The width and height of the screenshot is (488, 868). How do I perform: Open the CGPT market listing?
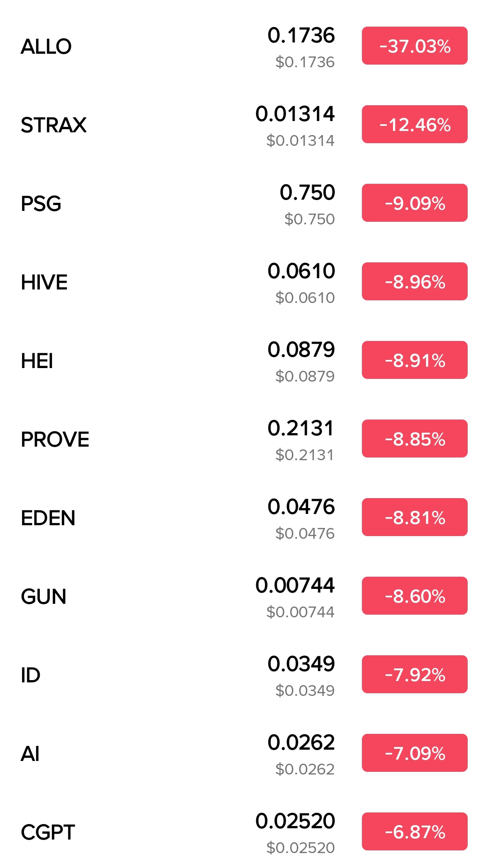[x=244, y=832]
